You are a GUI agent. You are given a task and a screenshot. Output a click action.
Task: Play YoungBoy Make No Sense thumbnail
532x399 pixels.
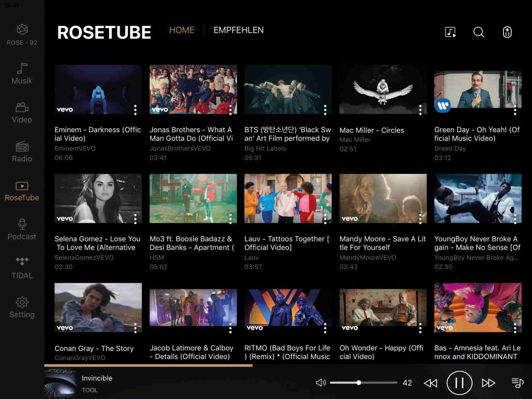click(x=478, y=198)
